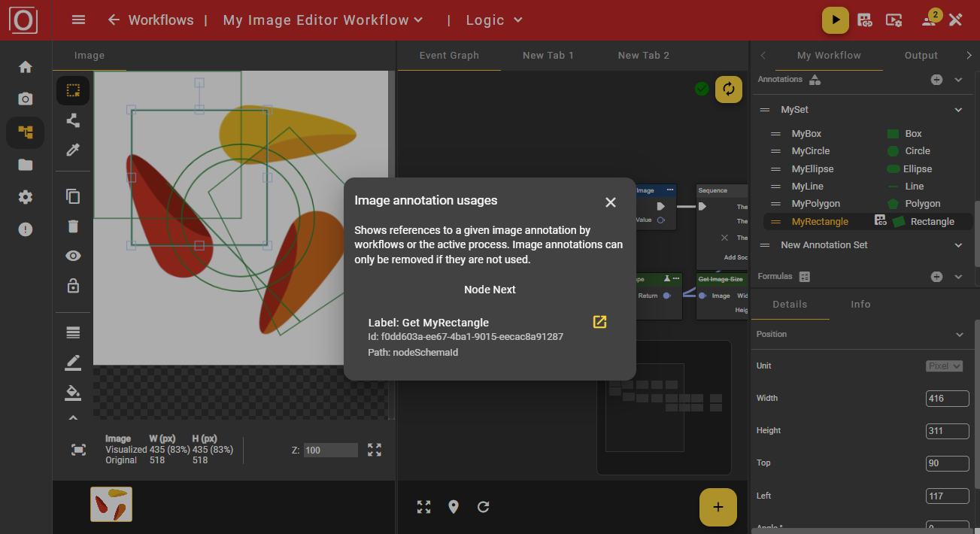Select the pencil drawing tool
Viewport: 980px width, 534px height.
click(x=73, y=362)
